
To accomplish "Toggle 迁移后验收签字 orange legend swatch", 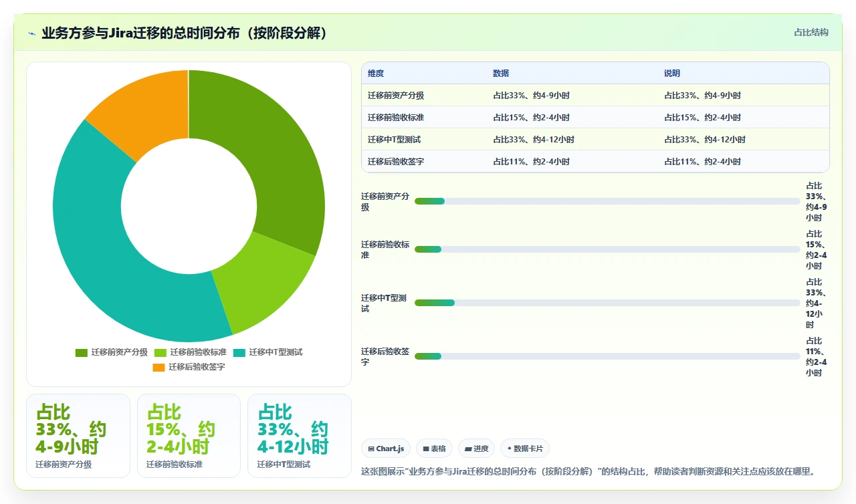I will coord(158,367).
